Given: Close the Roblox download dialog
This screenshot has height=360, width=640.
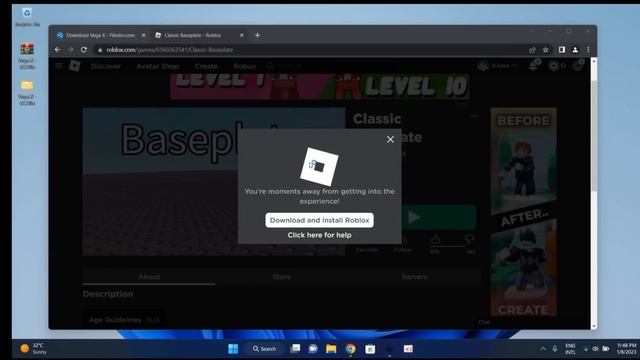Looking at the screenshot, I should coord(390,140).
